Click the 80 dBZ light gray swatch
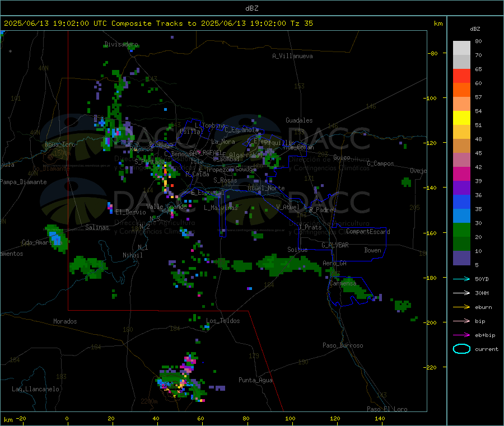 [x=461, y=48]
